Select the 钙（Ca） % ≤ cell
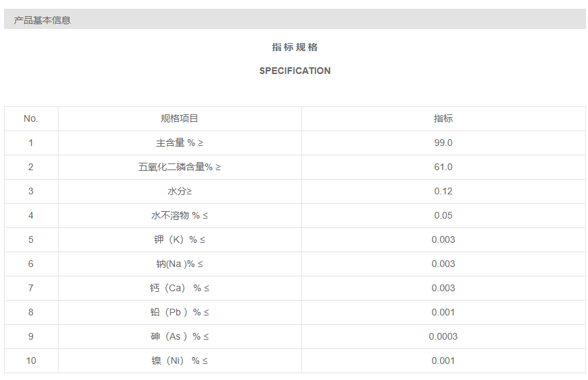The image size is (588, 380). click(180, 288)
